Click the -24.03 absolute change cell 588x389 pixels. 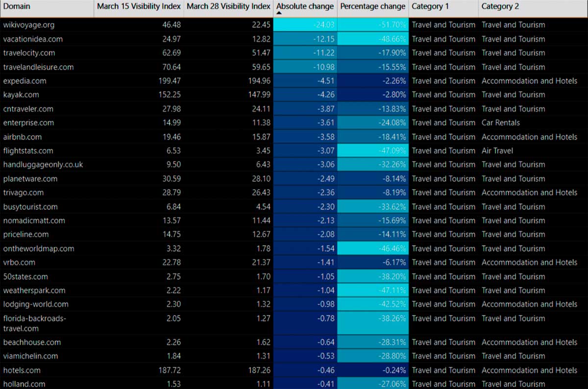(305, 25)
